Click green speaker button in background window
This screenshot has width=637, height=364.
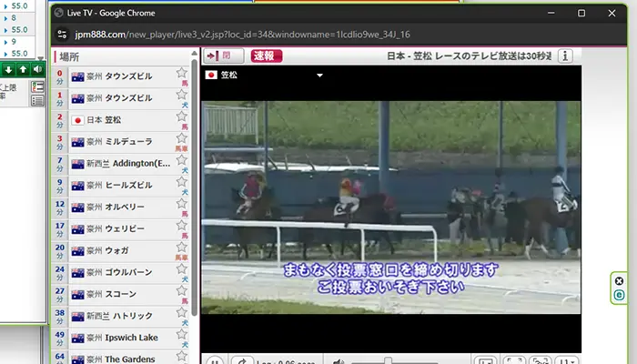(38, 70)
